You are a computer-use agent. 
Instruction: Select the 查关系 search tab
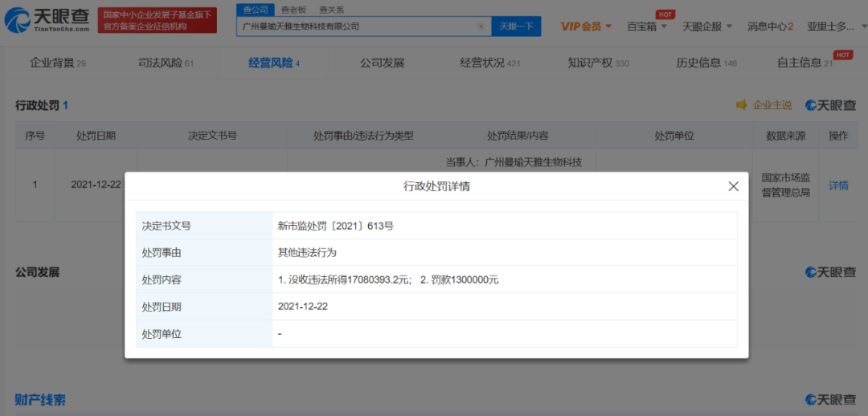pos(332,10)
